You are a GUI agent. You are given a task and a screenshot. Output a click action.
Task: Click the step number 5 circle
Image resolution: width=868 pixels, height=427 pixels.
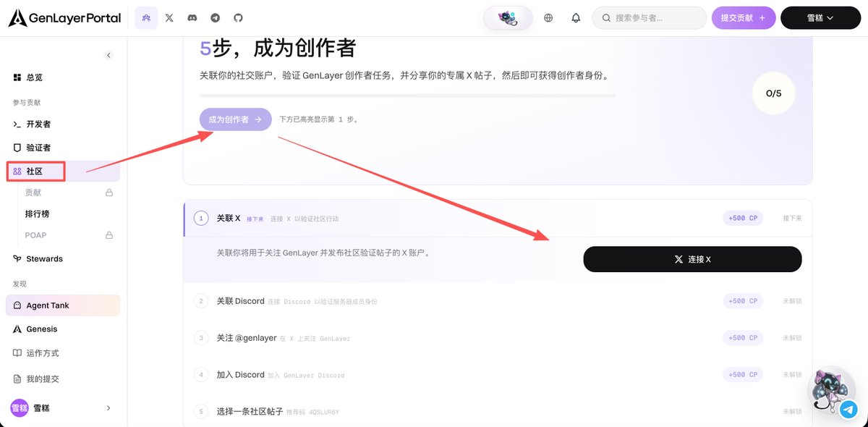click(202, 412)
